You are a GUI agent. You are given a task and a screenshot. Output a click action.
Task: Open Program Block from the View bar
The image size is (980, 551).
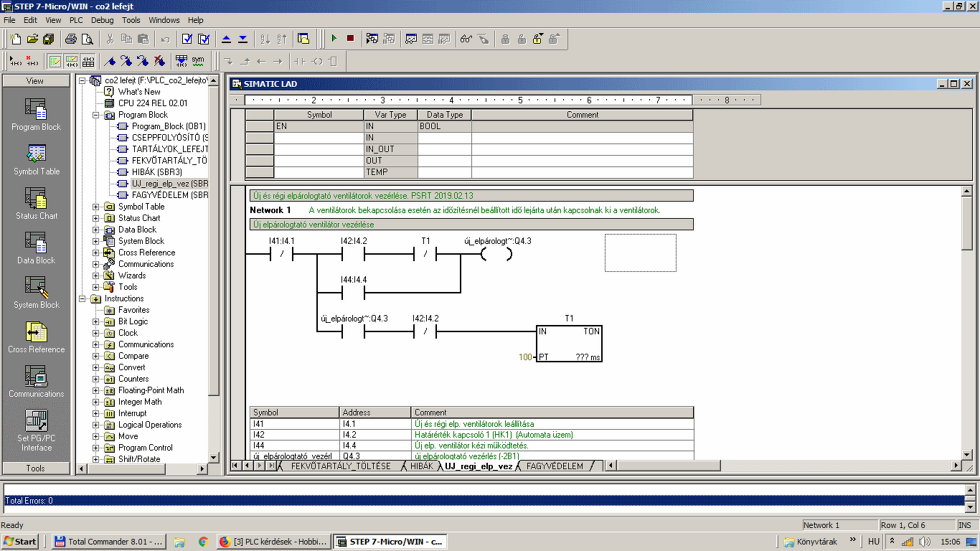tap(36, 115)
